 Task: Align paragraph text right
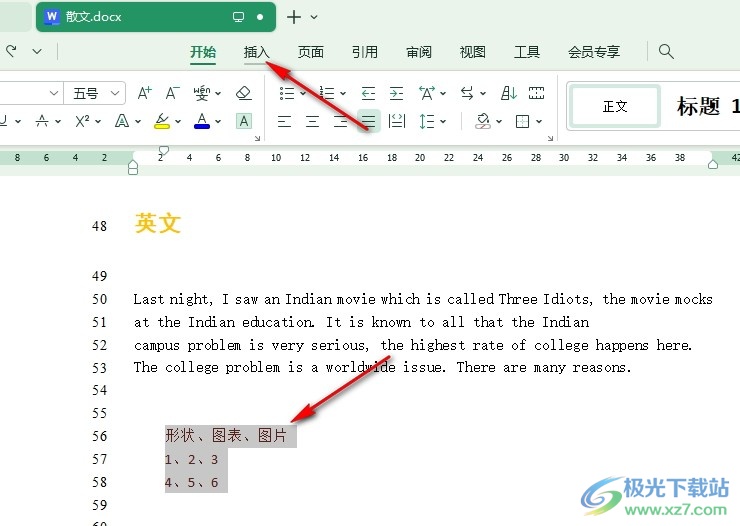pos(340,121)
